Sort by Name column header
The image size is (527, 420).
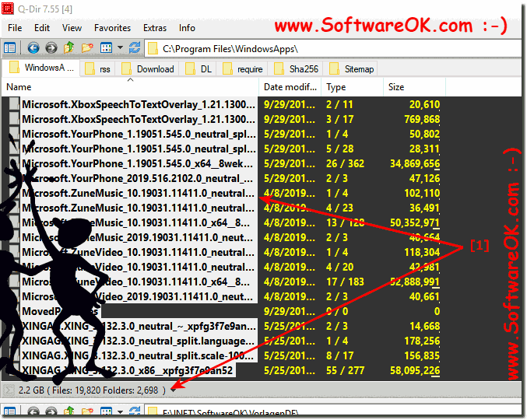click(x=130, y=87)
